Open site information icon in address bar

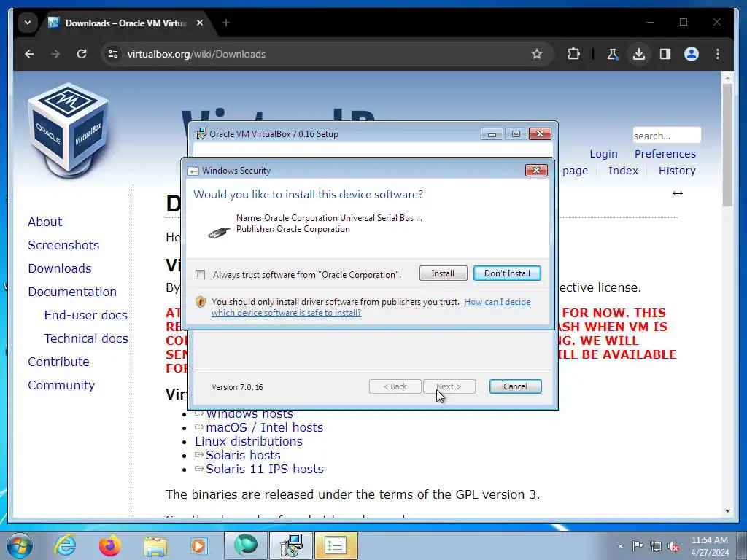pos(113,54)
